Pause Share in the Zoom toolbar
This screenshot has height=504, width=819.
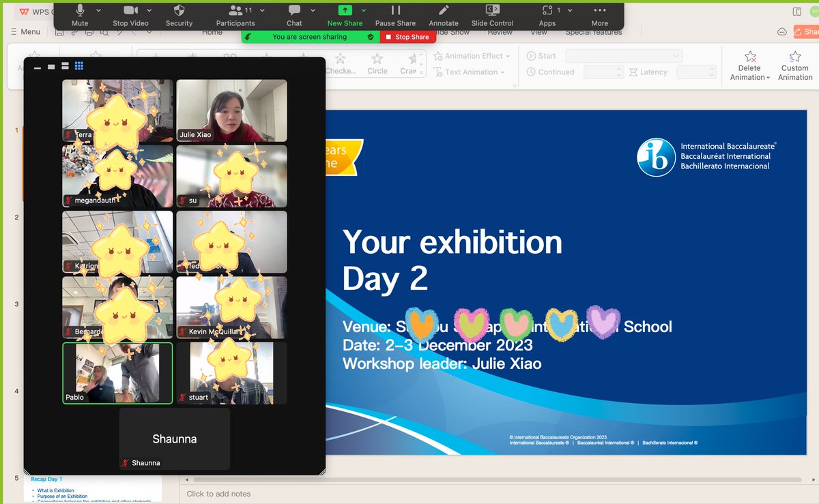[x=395, y=15]
